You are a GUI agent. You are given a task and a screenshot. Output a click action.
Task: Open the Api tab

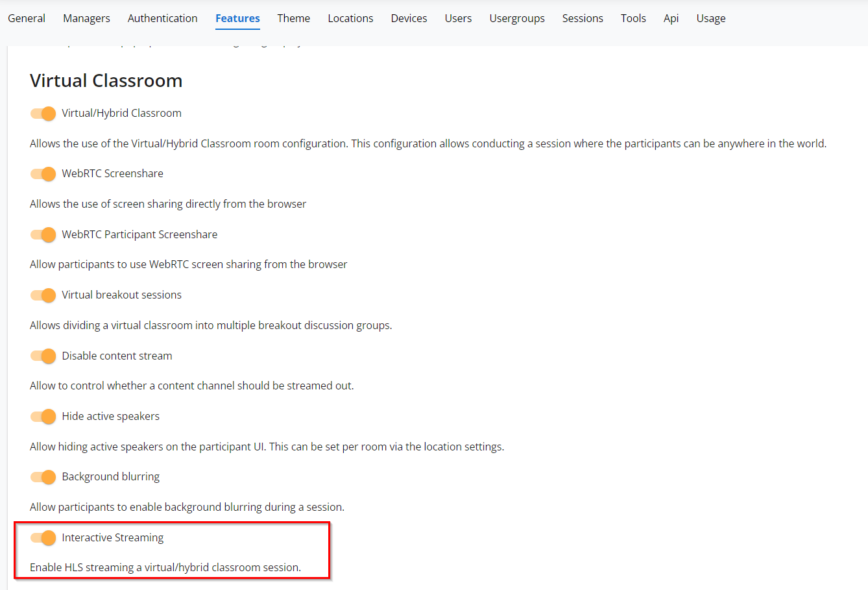point(671,18)
